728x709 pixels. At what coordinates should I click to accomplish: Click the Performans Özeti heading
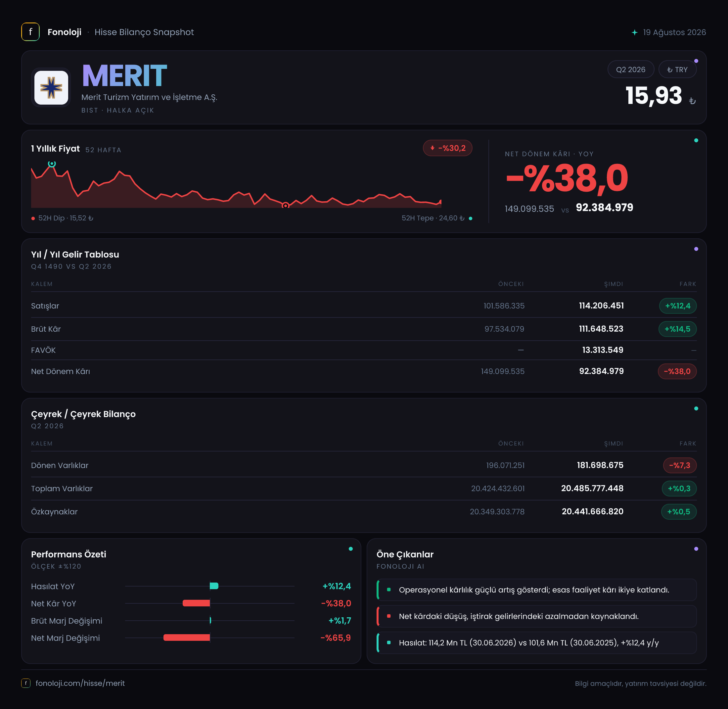pyautogui.click(x=68, y=554)
